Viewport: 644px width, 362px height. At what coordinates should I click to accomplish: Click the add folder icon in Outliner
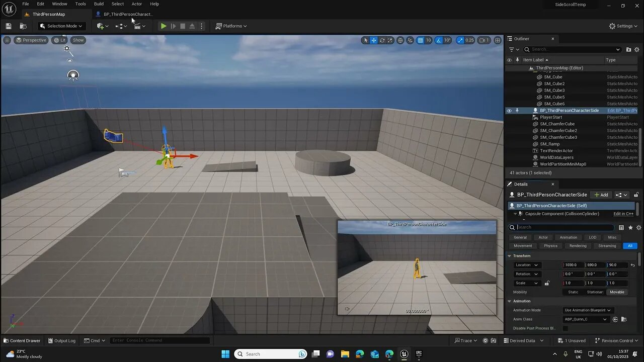pos(628,49)
